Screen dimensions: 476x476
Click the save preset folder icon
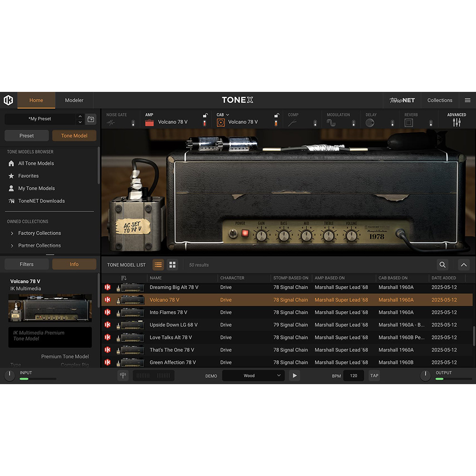[x=91, y=119]
